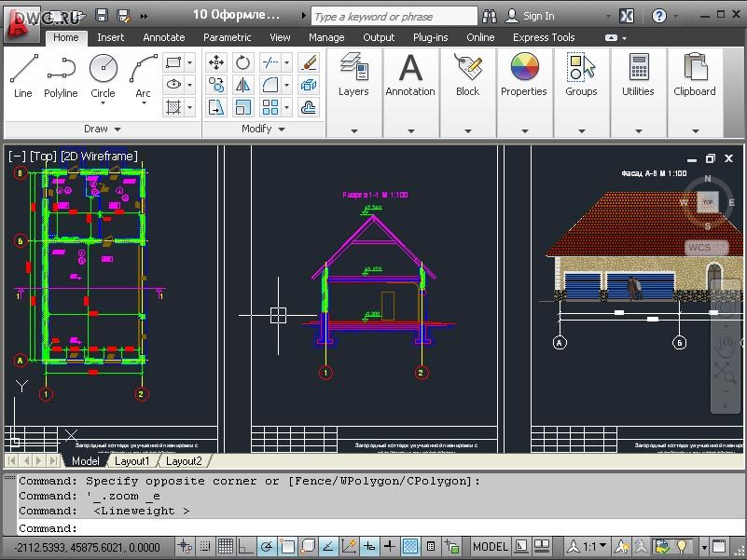The width and height of the screenshot is (747, 560).
Task: Open the Layout1 tab
Action: coord(131,461)
